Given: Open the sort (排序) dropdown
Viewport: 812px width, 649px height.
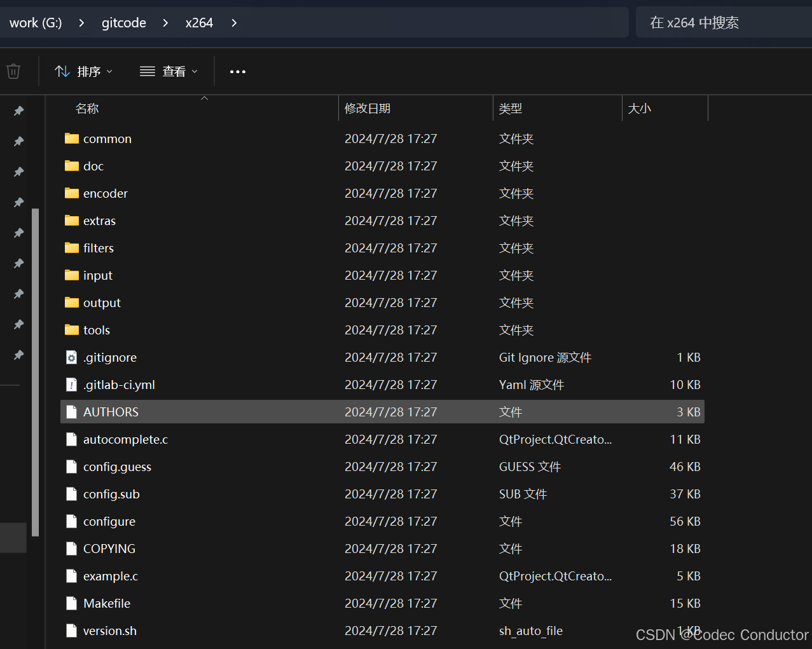Looking at the screenshot, I should click(83, 71).
